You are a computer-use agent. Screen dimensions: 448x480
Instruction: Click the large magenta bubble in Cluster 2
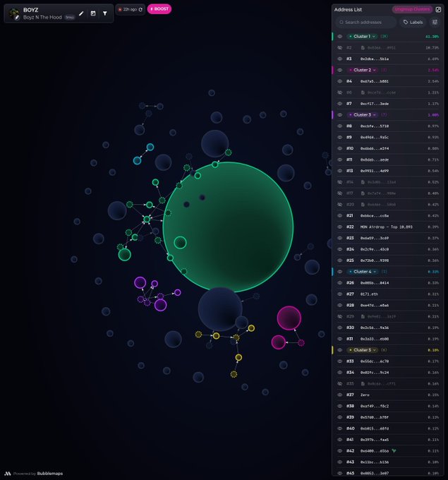289,318
